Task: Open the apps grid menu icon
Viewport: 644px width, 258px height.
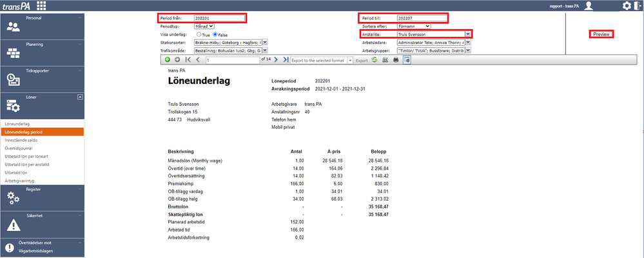Action: [x=41, y=5]
